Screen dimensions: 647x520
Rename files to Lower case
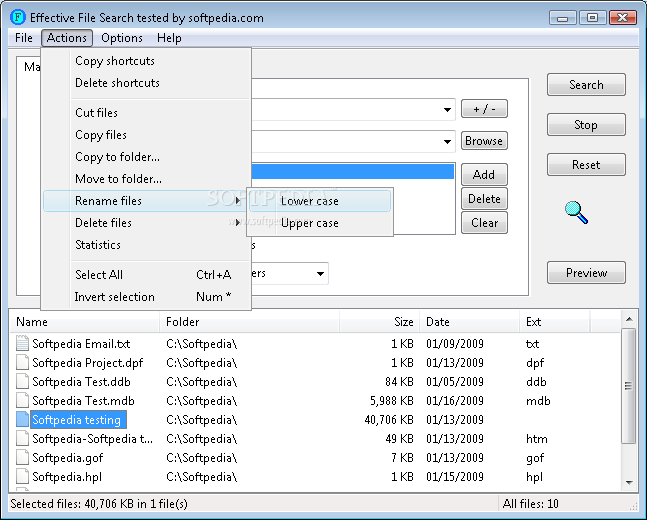320,201
